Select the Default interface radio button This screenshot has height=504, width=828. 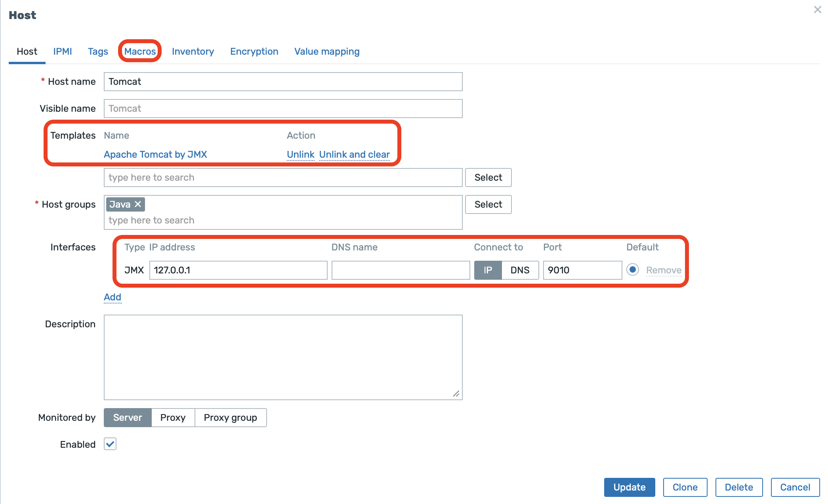pos(633,270)
